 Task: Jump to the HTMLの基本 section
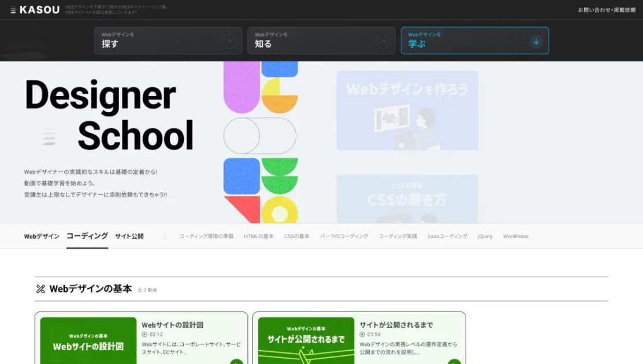(x=258, y=236)
